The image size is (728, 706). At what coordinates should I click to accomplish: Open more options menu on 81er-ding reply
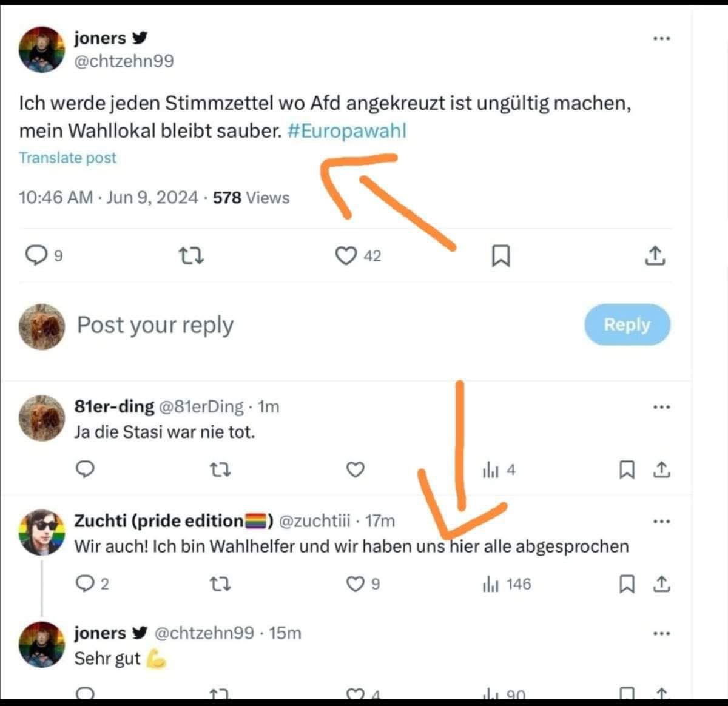pos(661,406)
